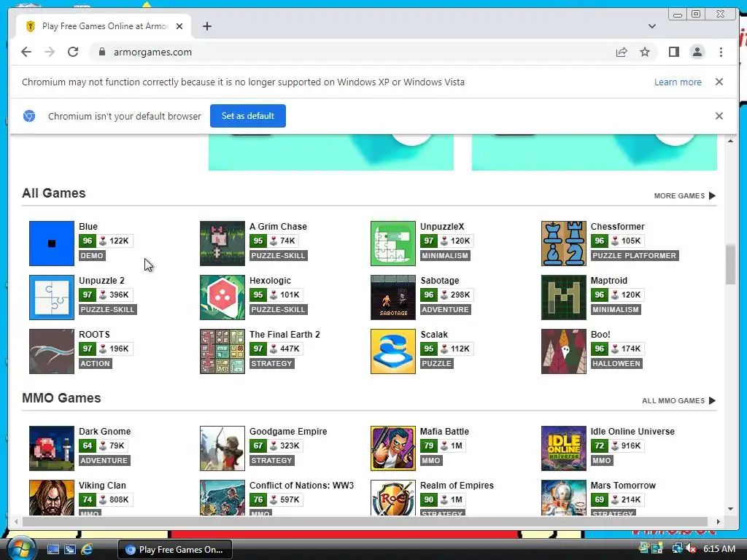747x560 pixels.
Task: Open the MORE GAMES link
Action: click(684, 195)
